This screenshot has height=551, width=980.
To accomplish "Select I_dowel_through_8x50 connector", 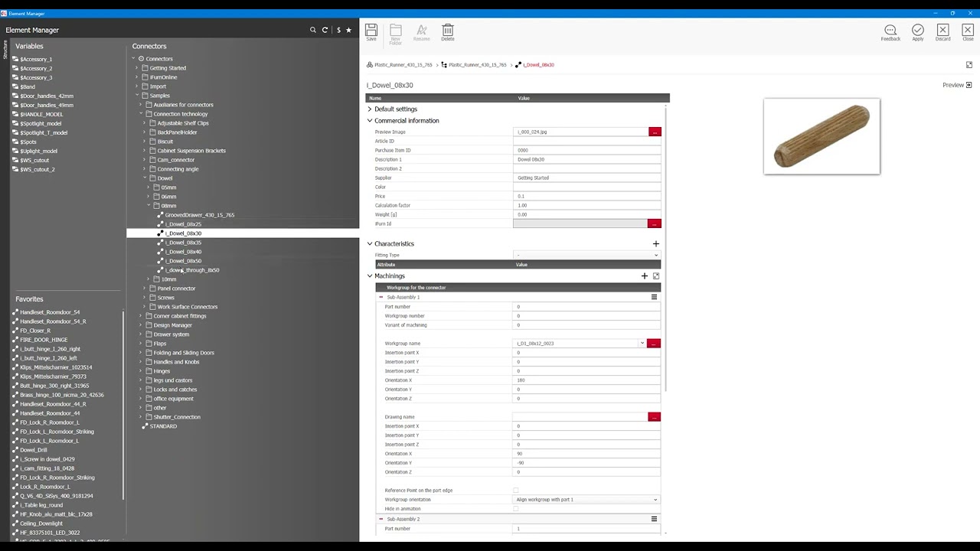I will [192, 270].
